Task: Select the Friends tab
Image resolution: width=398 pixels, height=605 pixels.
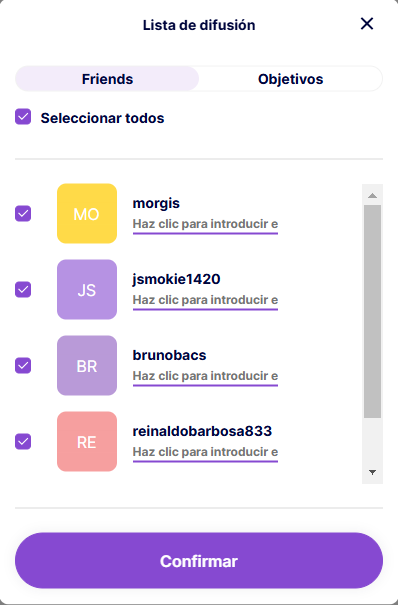Action: [x=107, y=79]
